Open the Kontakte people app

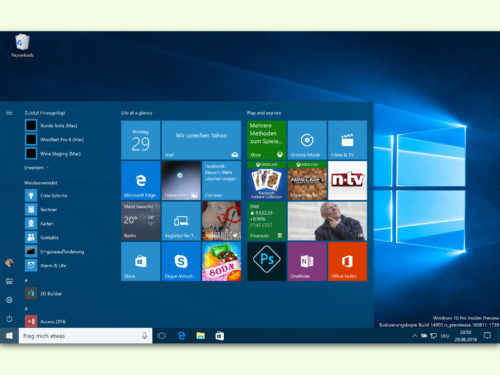tap(42, 237)
